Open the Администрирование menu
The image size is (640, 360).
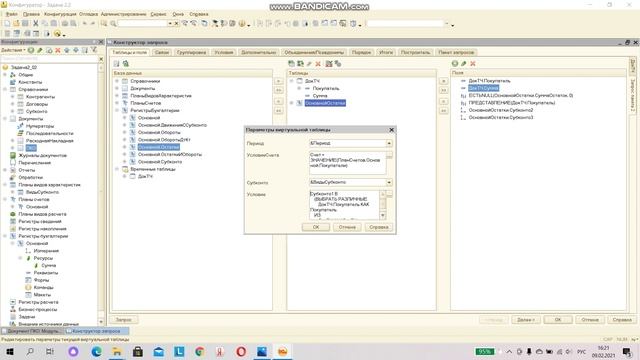coord(124,14)
